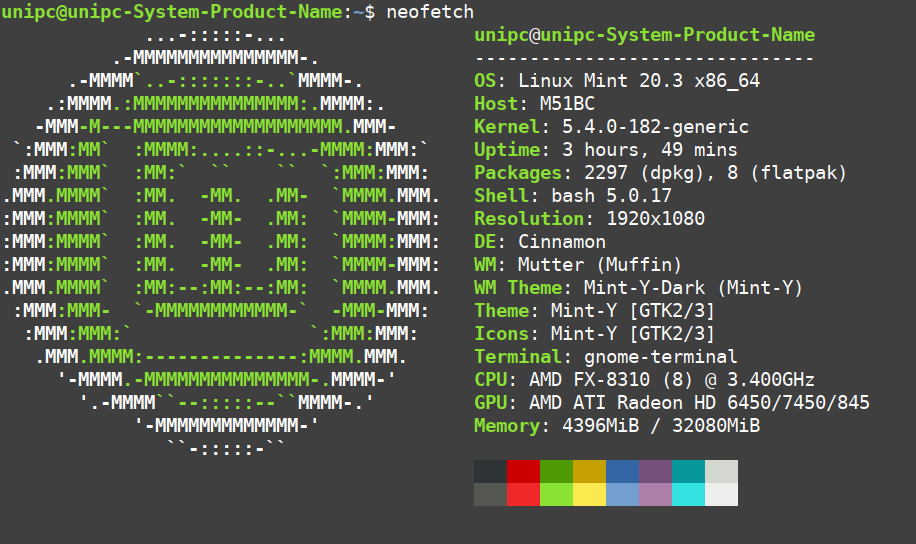Click the mustard yellow swatch in top row
The width and height of the screenshot is (916, 544).
(589, 472)
